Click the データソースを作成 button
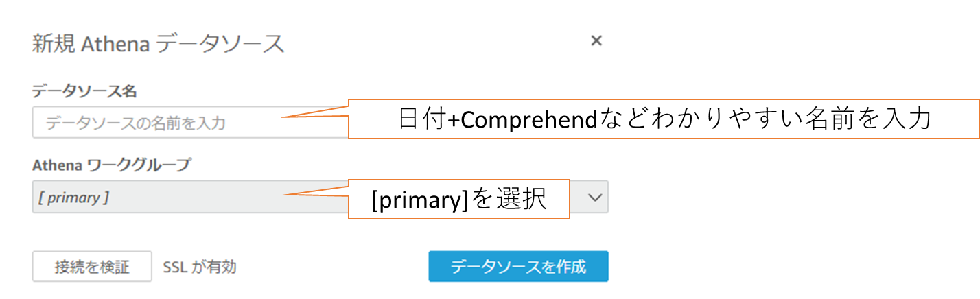 click(518, 266)
